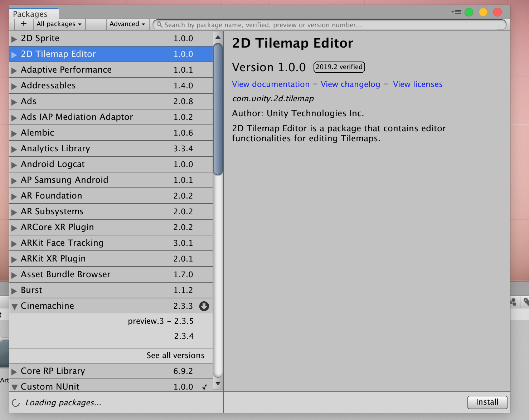Open the All packages filter dropdown
529x420 pixels.
point(59,24)
